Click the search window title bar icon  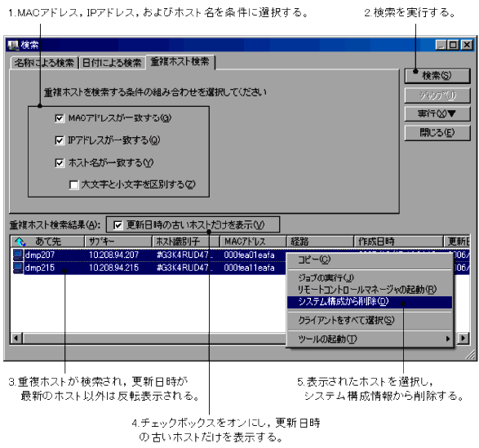pos(13,45)
